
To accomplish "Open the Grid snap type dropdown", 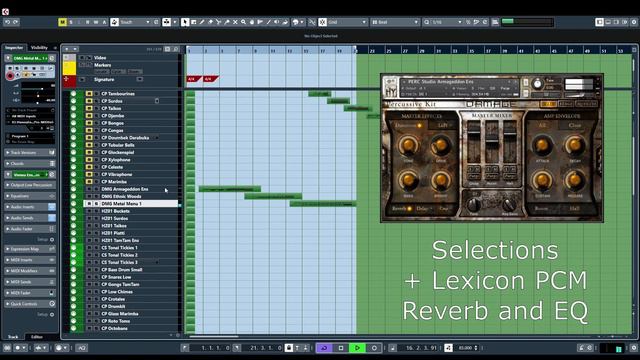I will point(347,22).
